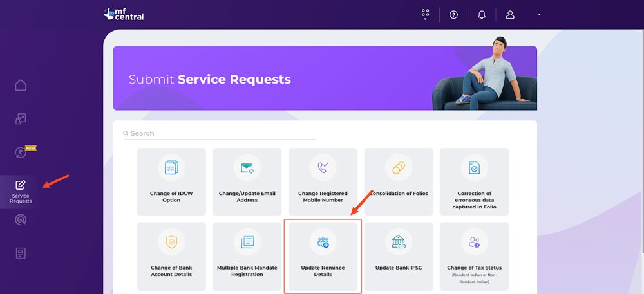Image resolution: width=644 pixels, height=294 pixels.
Task: Open the help question mark icon
Action: point(453,14)
